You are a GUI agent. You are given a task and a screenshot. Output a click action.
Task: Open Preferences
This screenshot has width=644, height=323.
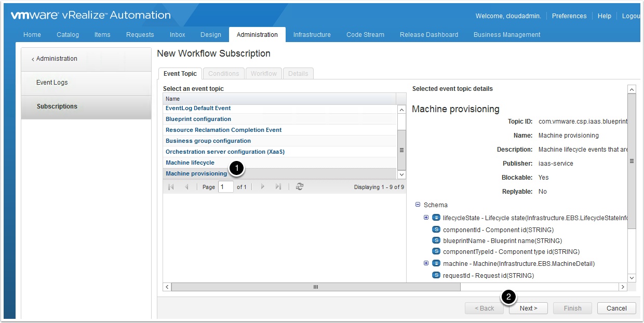click(x=569, y=16)
